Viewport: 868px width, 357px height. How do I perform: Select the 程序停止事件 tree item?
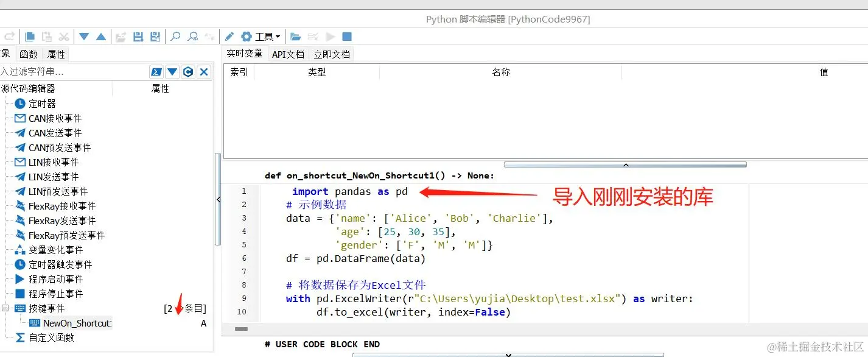coord(56,294)
